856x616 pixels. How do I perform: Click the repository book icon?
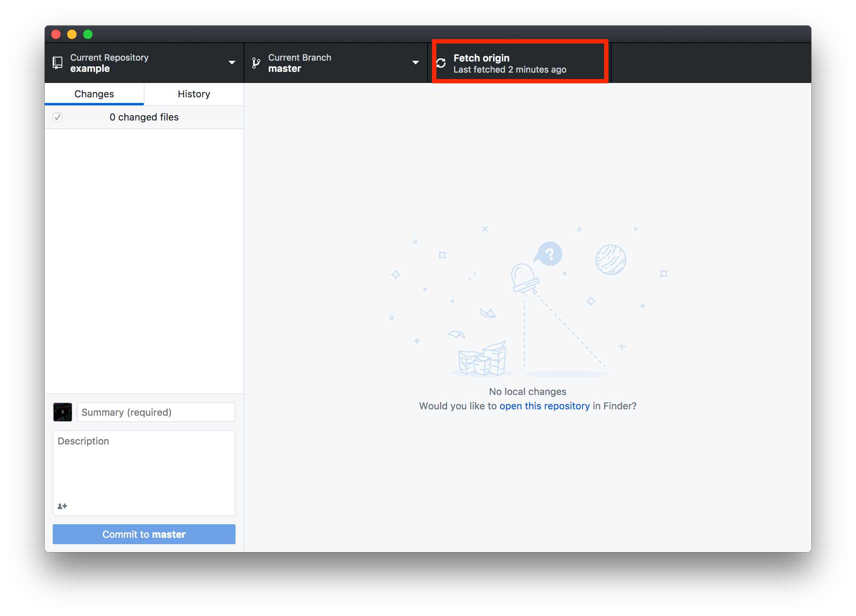[57, 63]
